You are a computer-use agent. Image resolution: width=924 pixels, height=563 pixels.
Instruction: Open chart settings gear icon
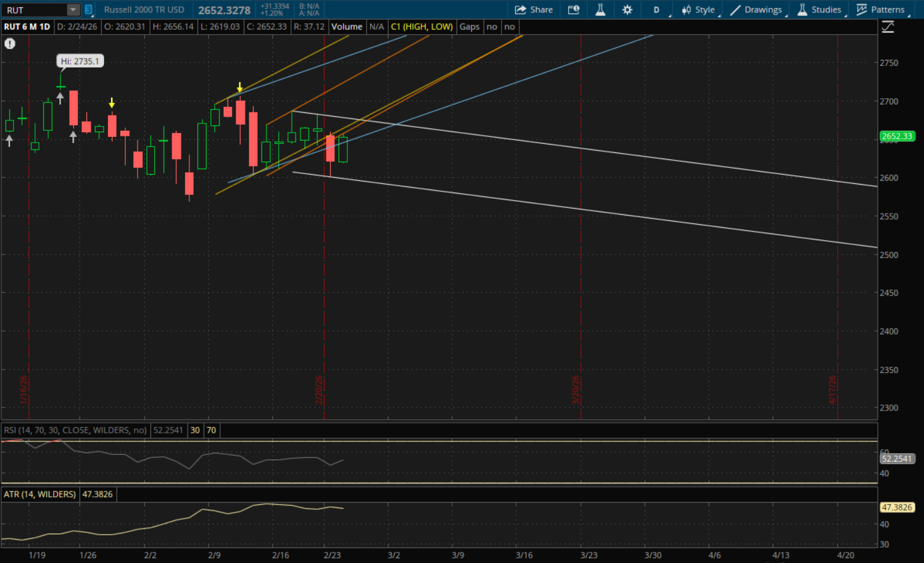tap(627, 10)
